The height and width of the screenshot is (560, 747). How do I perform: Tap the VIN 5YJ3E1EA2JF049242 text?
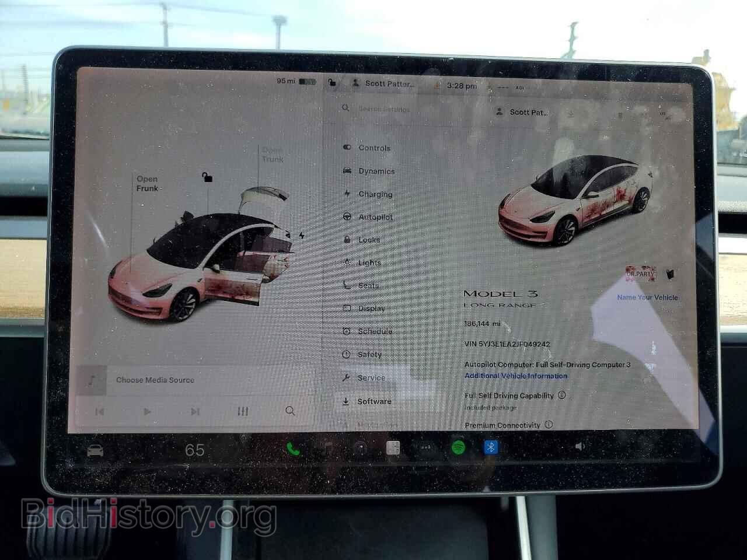507,344
